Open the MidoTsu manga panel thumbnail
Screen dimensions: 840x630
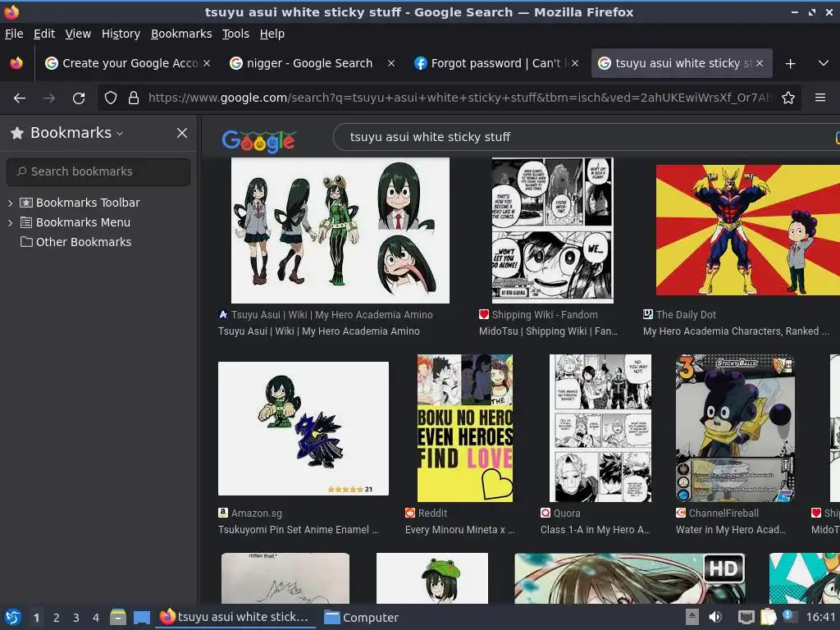[552, 231]
